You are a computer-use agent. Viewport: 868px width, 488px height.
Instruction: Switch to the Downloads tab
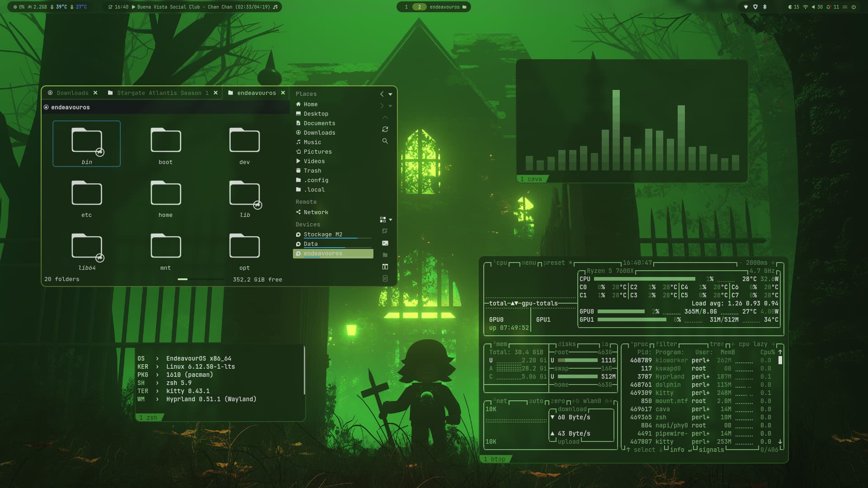pos(72,93)
